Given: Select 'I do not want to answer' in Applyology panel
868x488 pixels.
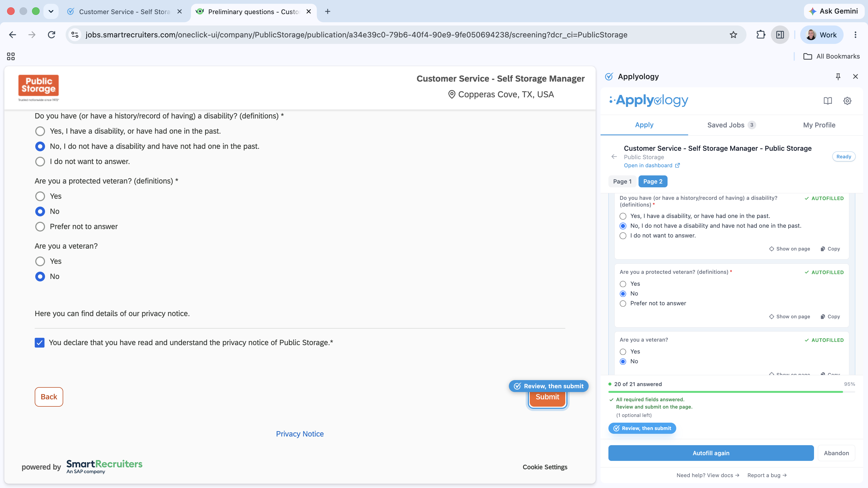Looking at the screenshot, I should tap(623, 236).
